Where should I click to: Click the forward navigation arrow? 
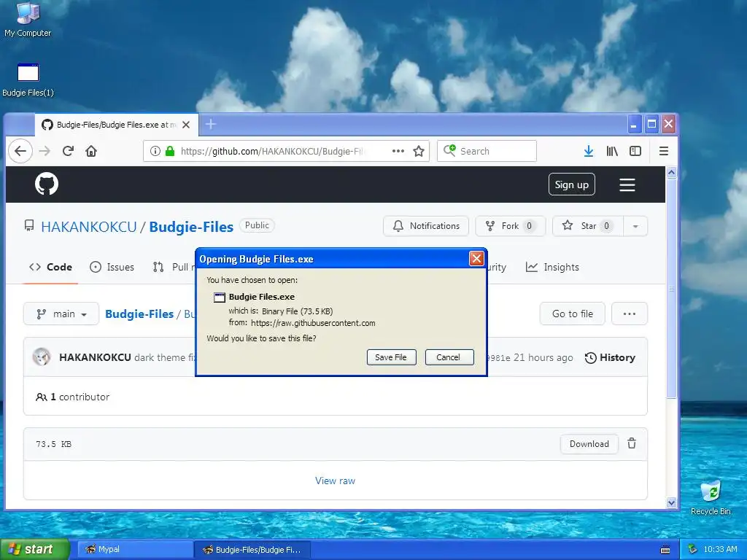pos(44,152)
